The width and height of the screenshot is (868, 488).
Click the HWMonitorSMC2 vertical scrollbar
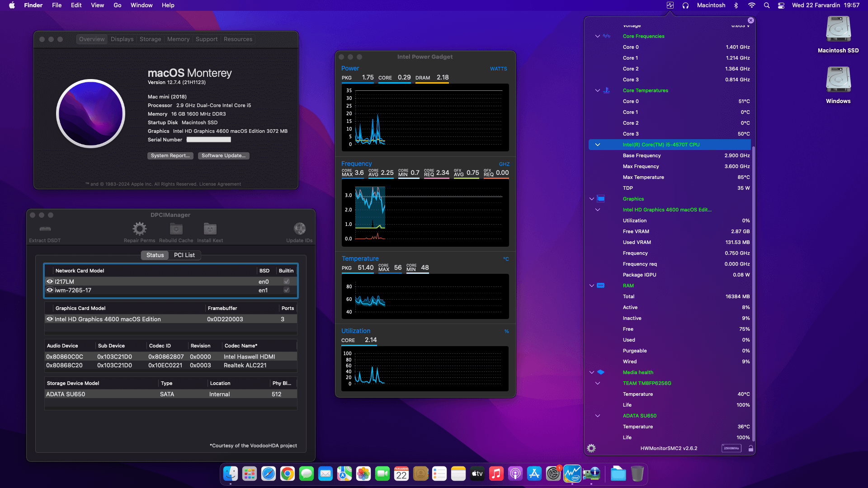point(753,294)
